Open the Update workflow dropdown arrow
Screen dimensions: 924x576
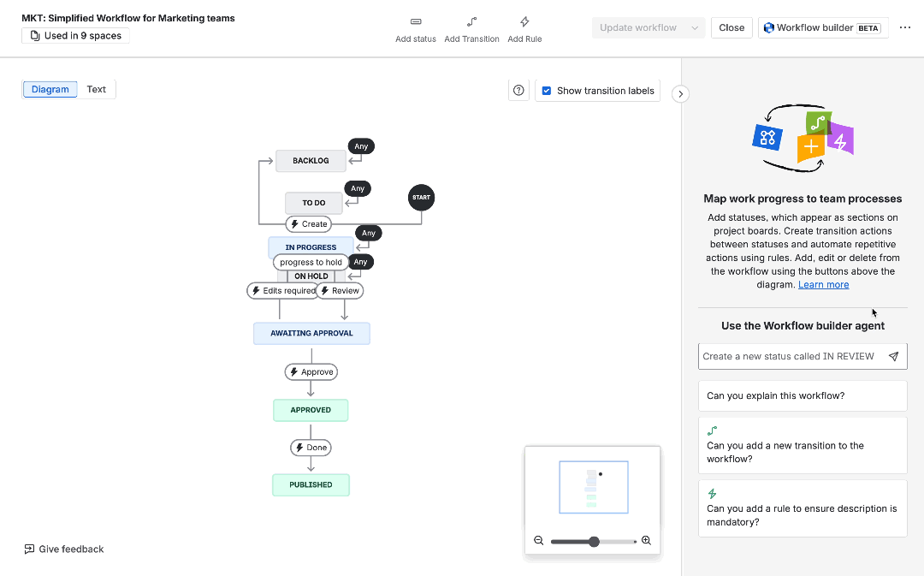695,27
